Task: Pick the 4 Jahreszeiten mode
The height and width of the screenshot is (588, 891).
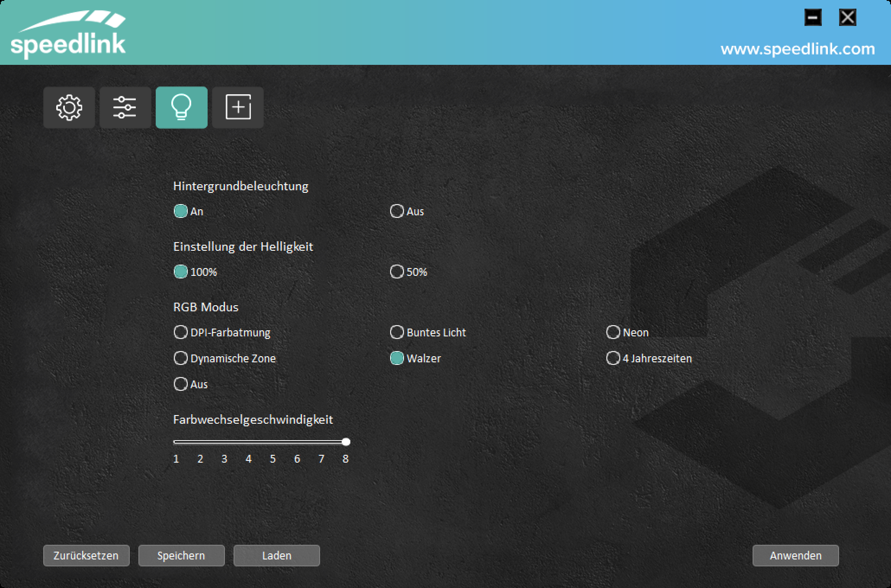Action: (613, 358)
